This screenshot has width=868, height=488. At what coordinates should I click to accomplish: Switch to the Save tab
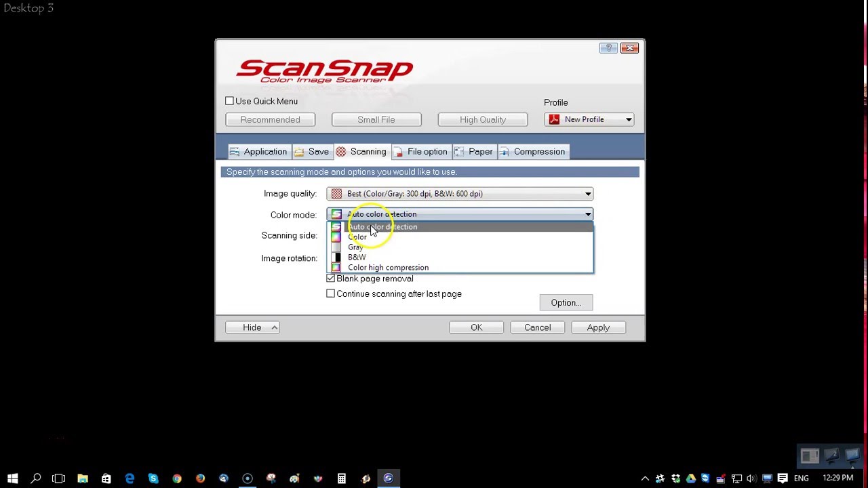312,152
